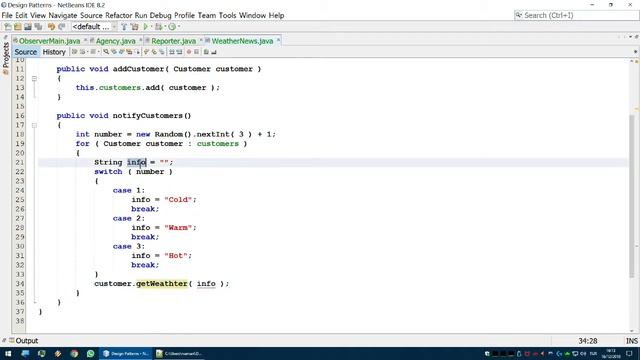Close the Agency.java tab
The image size is (640, 360).
[140, 40]
